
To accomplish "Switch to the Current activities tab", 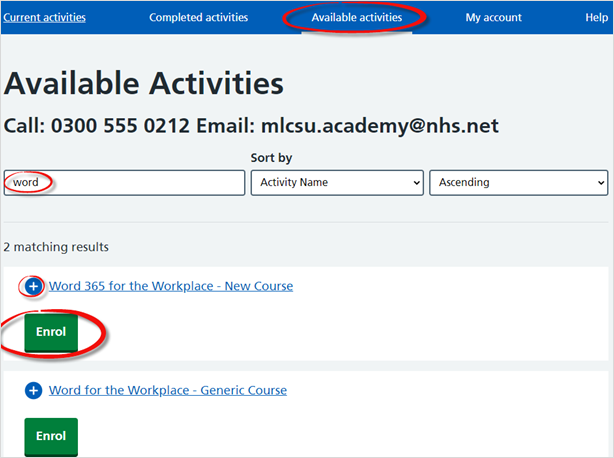I will (x=44, y=17).
